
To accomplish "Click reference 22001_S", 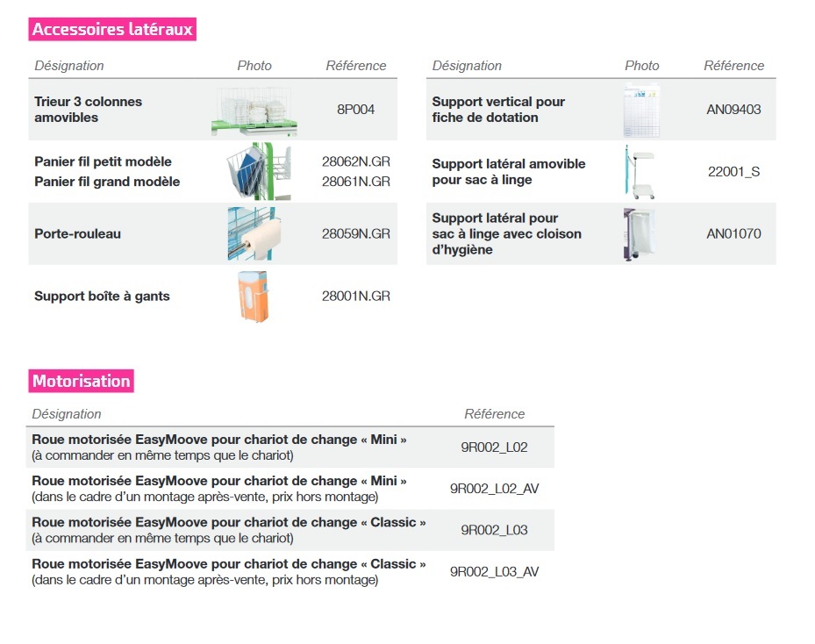I will tap(733, 171).
